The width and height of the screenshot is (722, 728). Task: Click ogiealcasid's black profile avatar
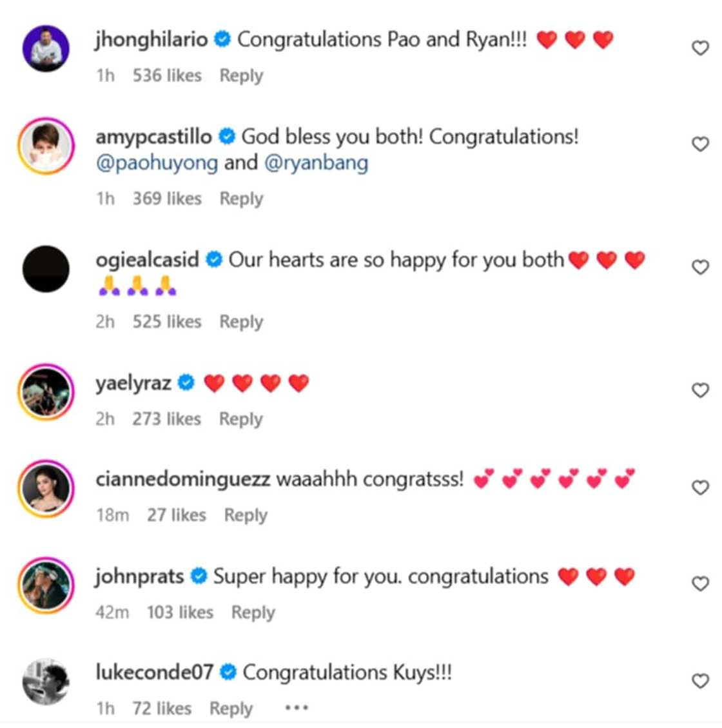coord(46,269)
